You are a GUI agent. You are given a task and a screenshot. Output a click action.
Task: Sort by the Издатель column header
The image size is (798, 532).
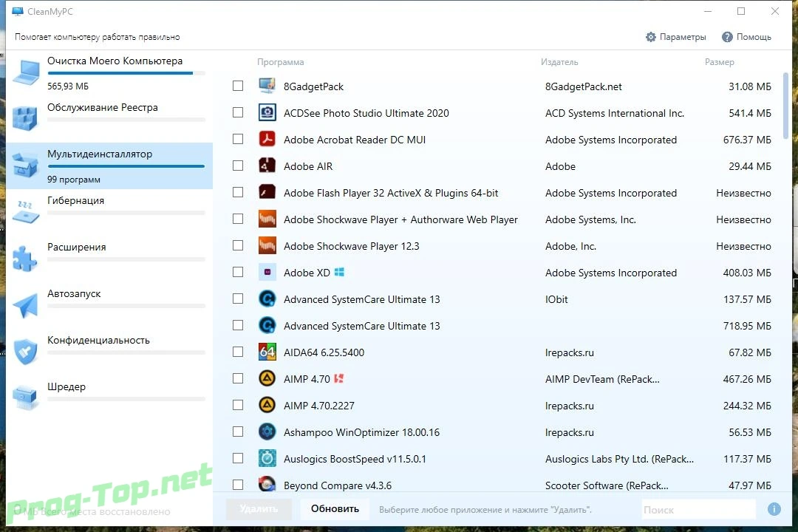pyautogui.click(x=559, y=62)
